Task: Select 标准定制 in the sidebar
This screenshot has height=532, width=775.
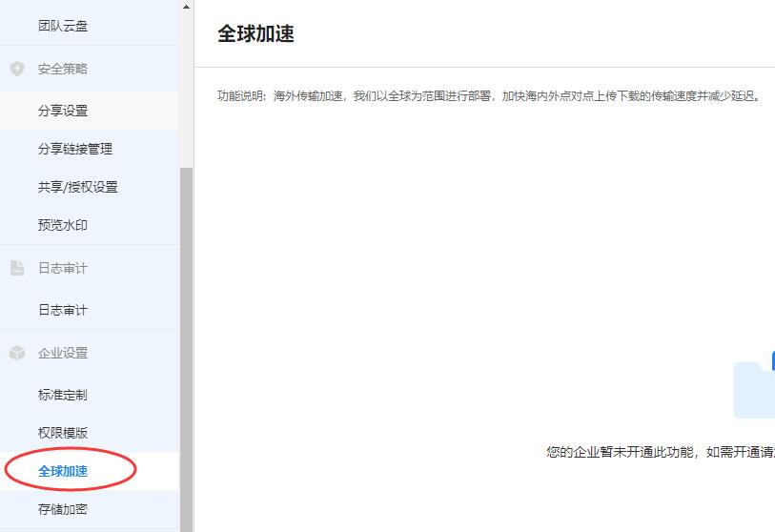Action: [x=63, y=395]
